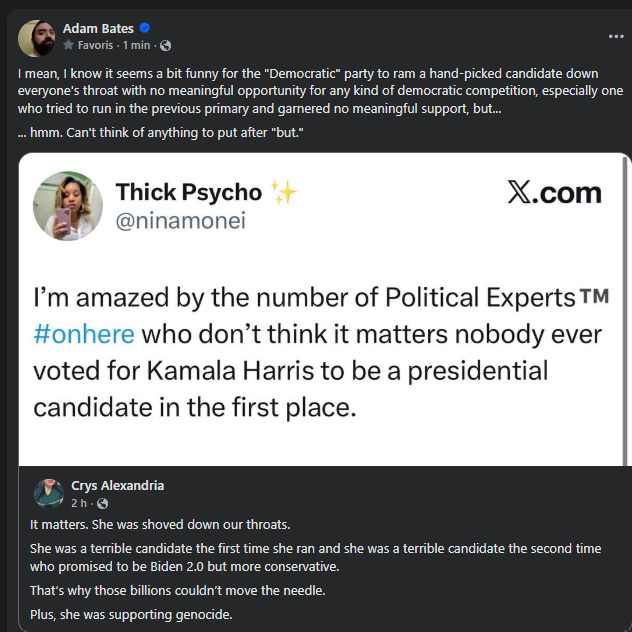Screen dimensions: 632x632
Task: Click the blue verified badge beside Adam Bates
Action: pyautogui.click(x=144, y=29)
